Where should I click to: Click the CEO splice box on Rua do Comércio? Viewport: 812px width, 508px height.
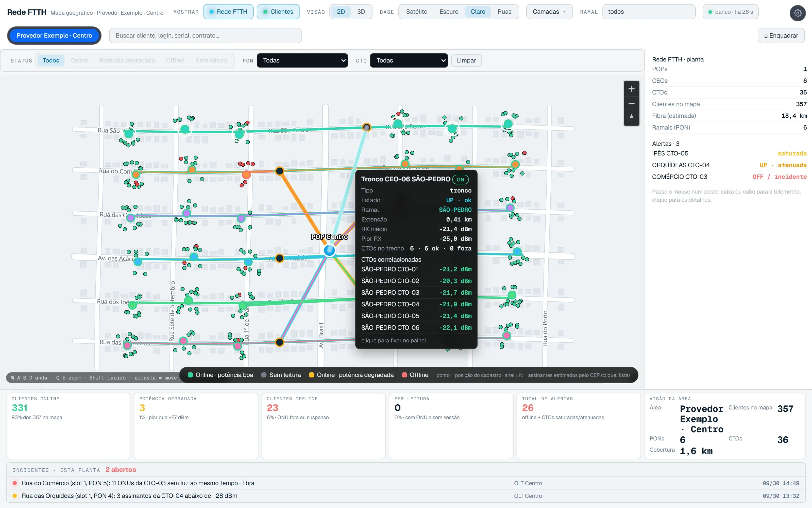click(x=279, y=171)
